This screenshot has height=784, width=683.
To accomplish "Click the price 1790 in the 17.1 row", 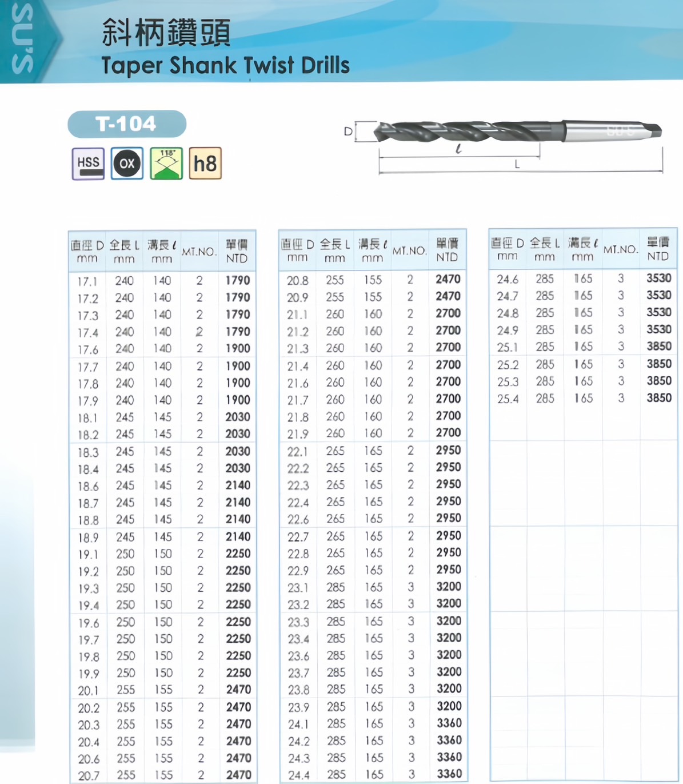I will (238, 280).
